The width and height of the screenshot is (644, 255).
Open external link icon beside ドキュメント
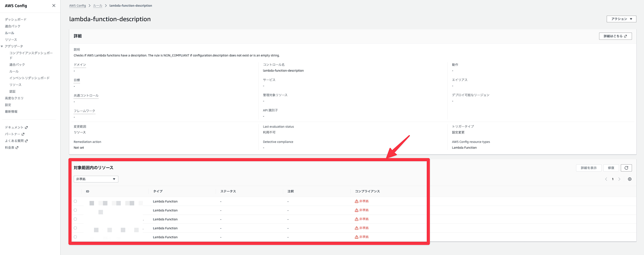click(x=26, y=127)
